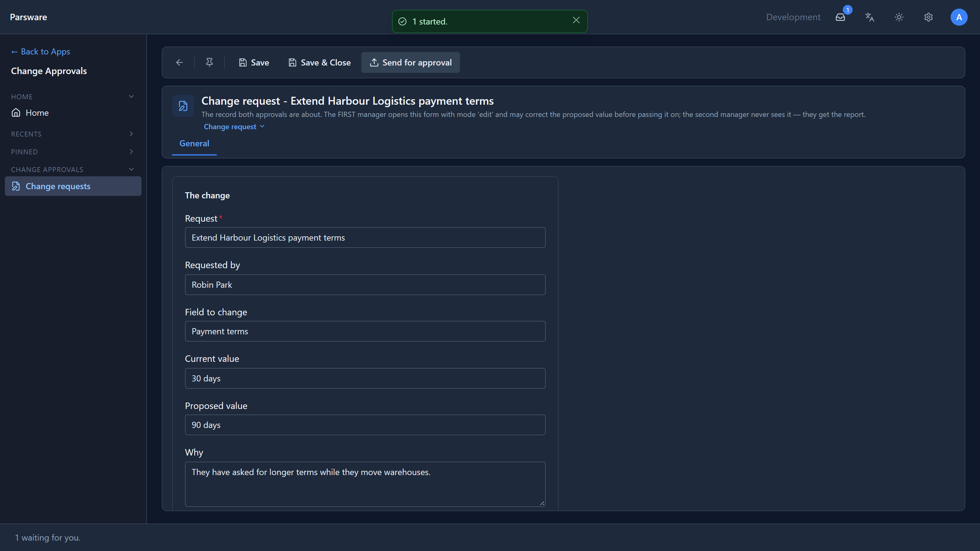Open Home in the sidebar
Image resolution: width=980 pixels, height=551 pixels.
point(73,113)
